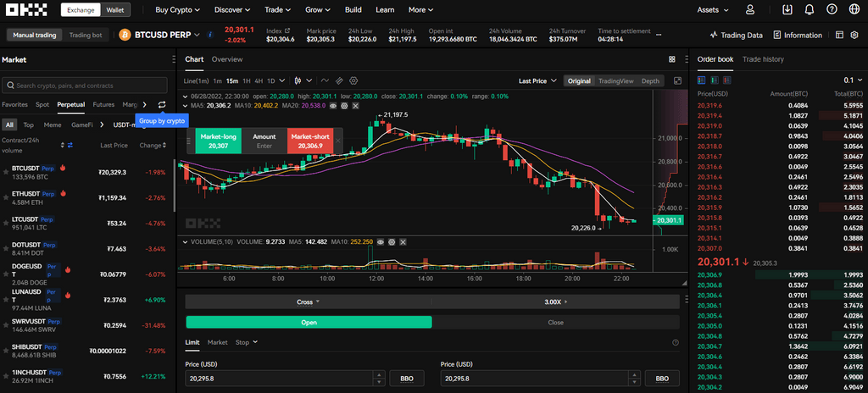Image resolution: width=868 pixels, height=393 pixels.
Task: Click the Meme category chip
Action: click(x=53, y=125)
